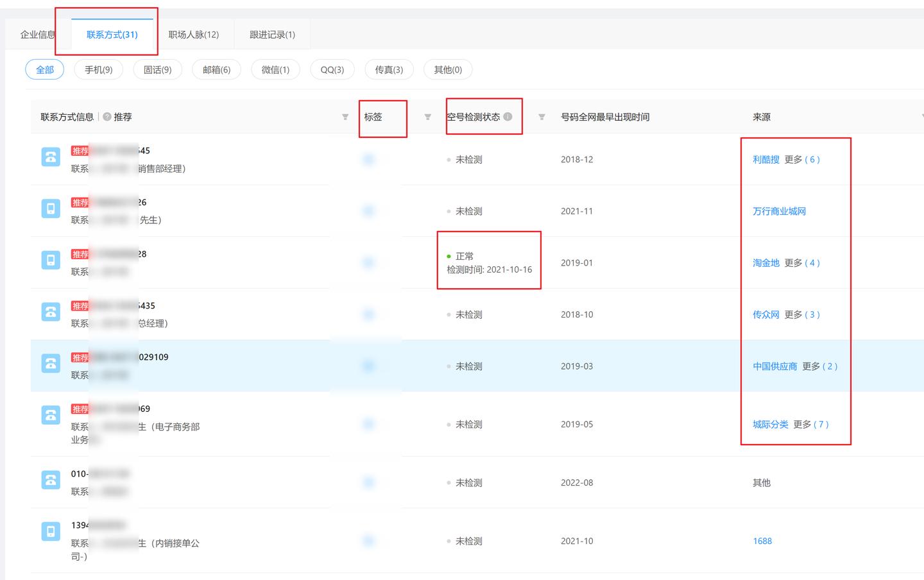
Task: Open the 跟进记录(1) tab
Action: [x=272, y=35]
